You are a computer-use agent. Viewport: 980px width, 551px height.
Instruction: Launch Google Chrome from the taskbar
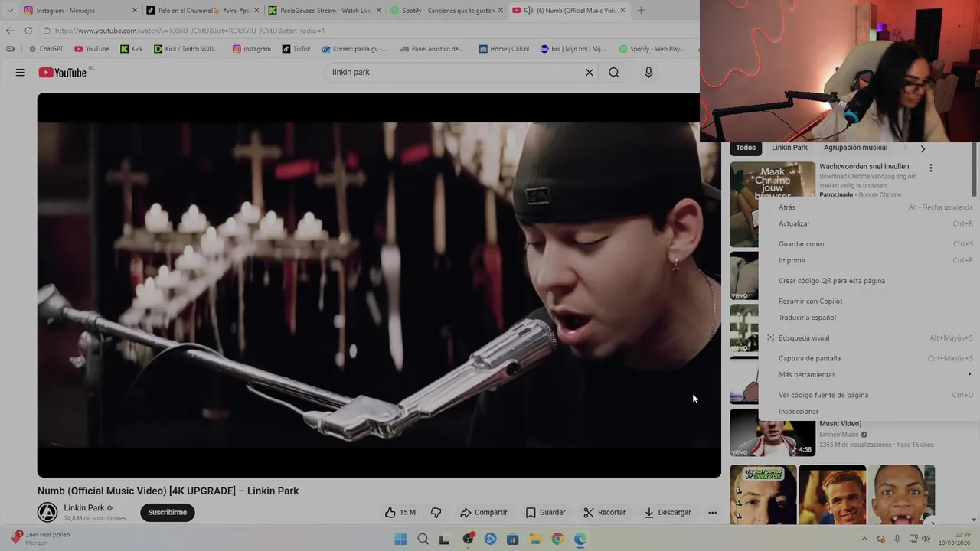point(557,539)
